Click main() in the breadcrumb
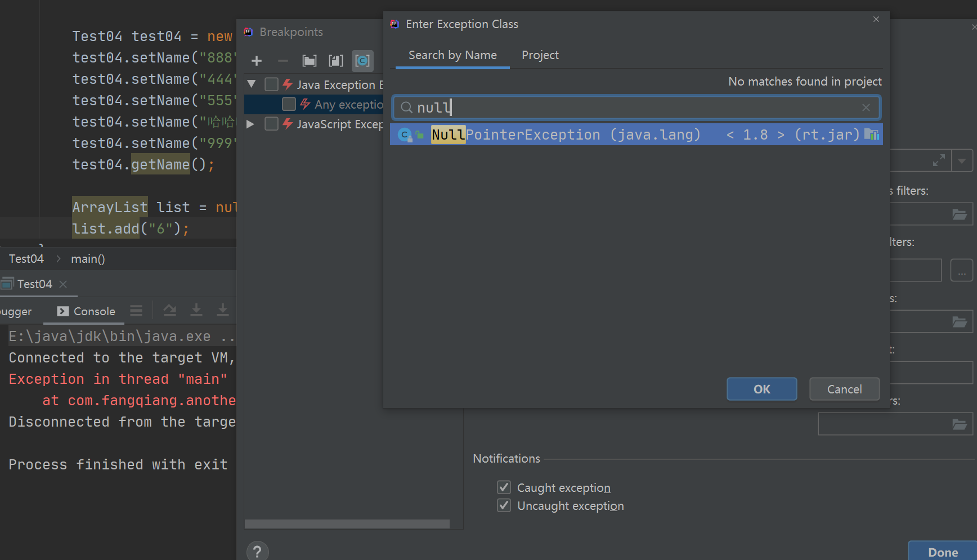The width and height of the screenshot is (977, 560). (x=88, y=259)
